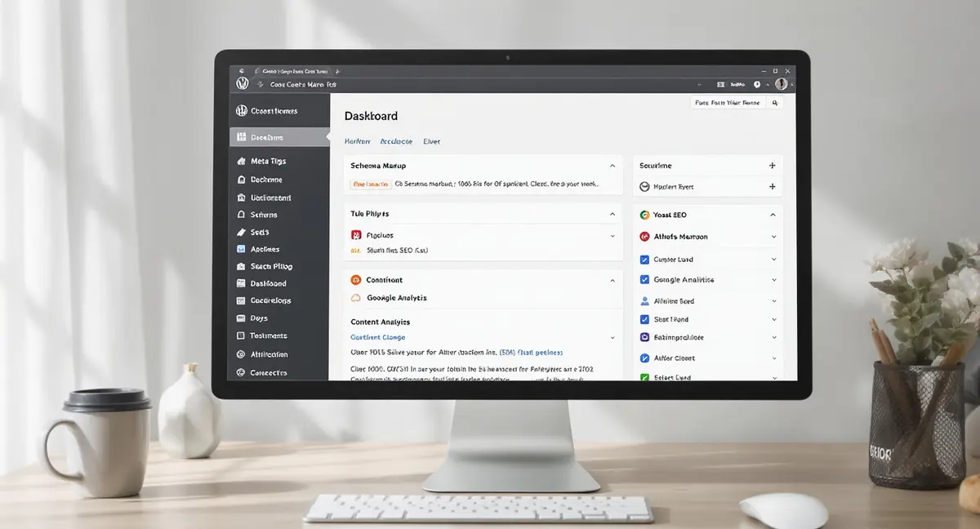Expand the Athofs Mamoon row chevron
The height and width of the screenshot is (529, 980).
pos(773,237)
